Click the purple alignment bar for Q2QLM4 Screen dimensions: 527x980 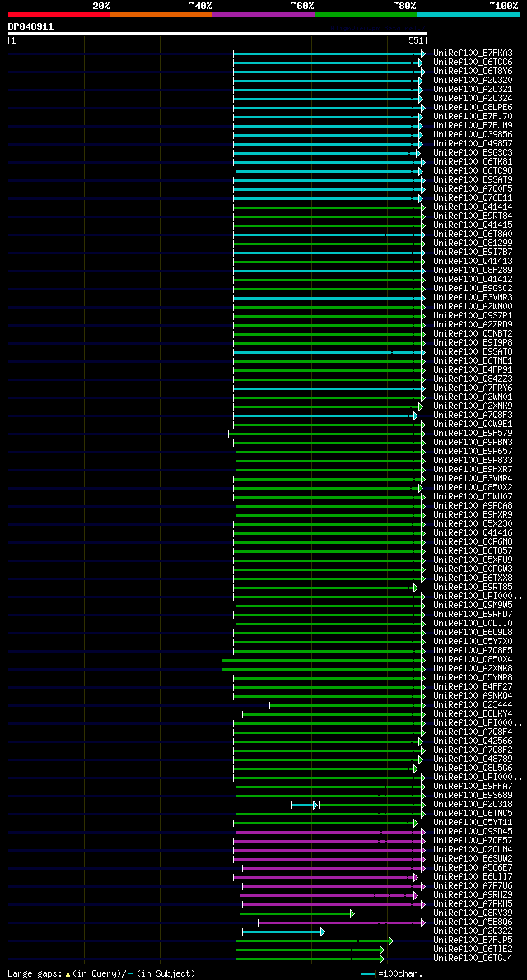(x=329, y=851)
